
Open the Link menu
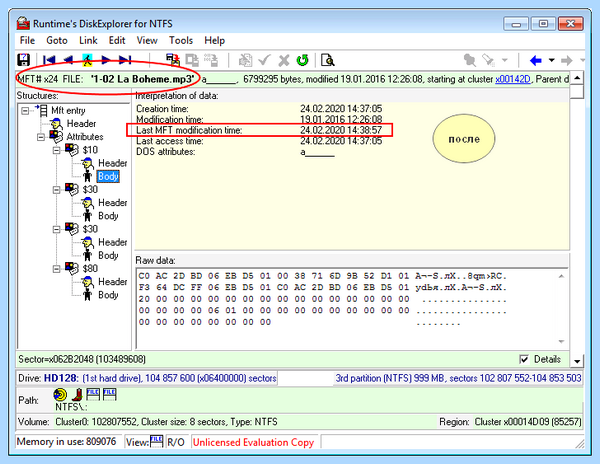(x=88, y=40)
